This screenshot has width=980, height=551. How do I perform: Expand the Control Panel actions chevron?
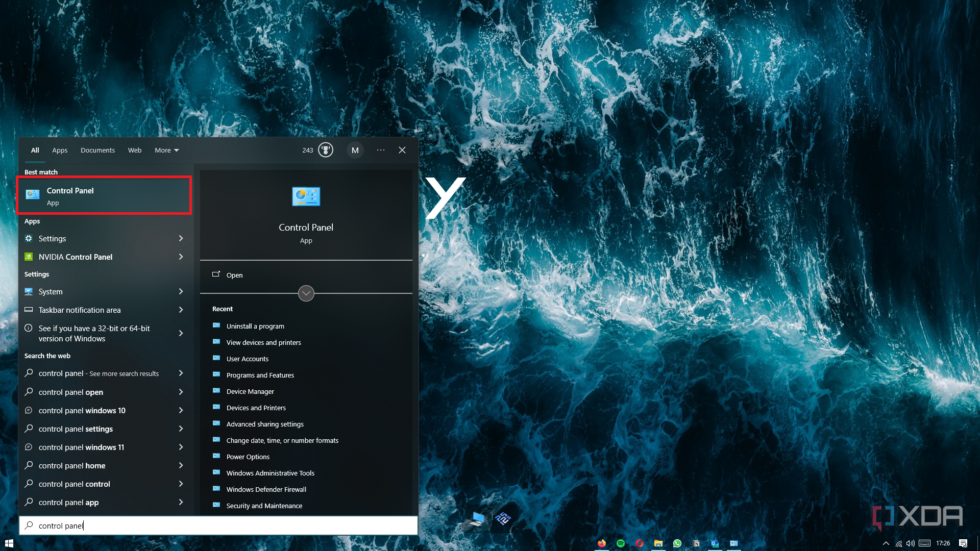click(306, 293)
